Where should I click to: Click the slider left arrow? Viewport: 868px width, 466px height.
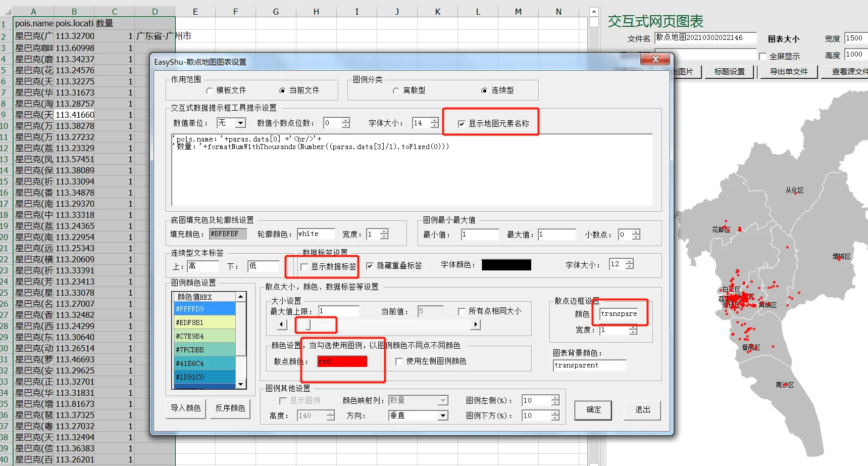point(282,324)
